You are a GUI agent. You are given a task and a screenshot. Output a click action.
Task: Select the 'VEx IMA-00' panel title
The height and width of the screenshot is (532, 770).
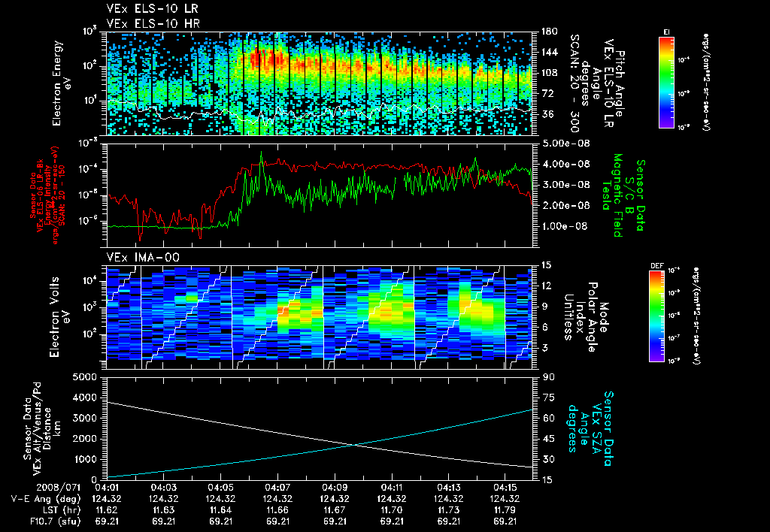143,258
